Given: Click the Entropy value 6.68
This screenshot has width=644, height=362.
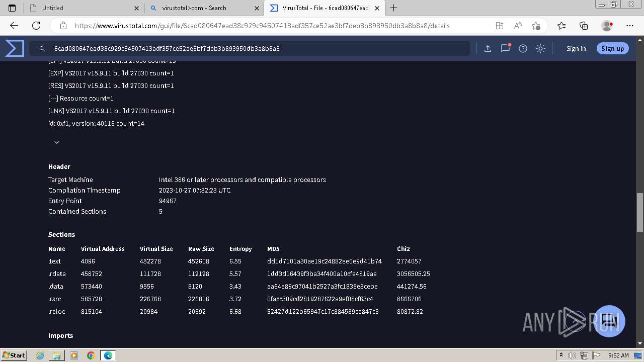Looking at the screenshot, I should point(235,312).
